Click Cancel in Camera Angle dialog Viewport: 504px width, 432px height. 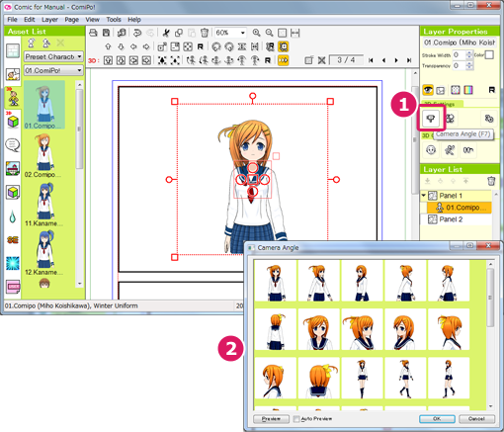point(476,419)
